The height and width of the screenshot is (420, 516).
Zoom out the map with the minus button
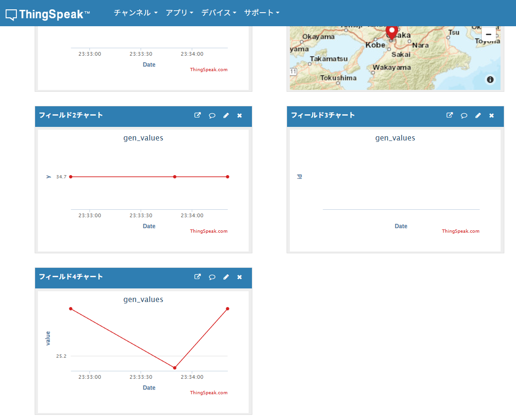pyautogui.click(x=489, y=34)
